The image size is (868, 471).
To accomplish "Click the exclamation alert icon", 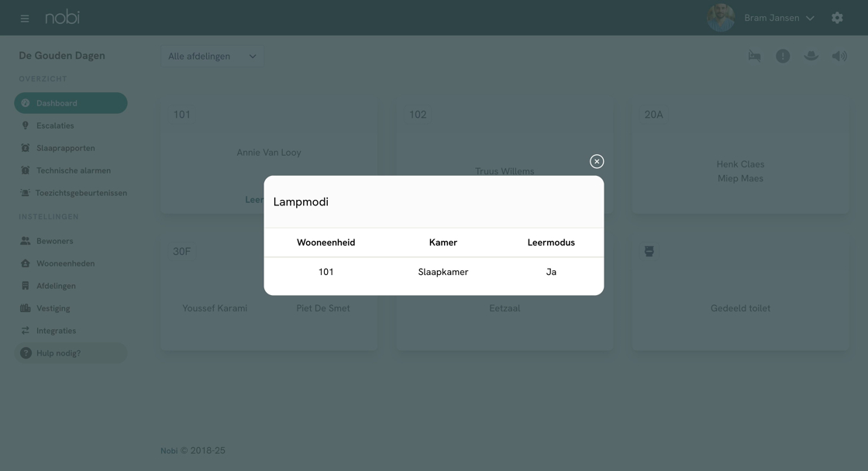I will click(x=783, y=56).
